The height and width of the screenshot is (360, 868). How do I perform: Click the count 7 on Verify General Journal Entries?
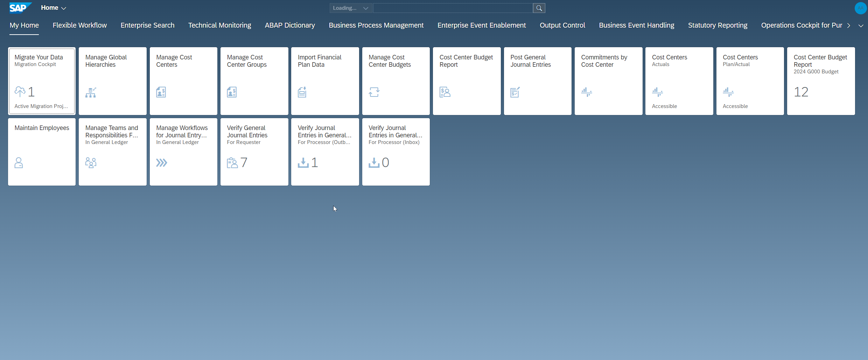click(x=244, y=163)
